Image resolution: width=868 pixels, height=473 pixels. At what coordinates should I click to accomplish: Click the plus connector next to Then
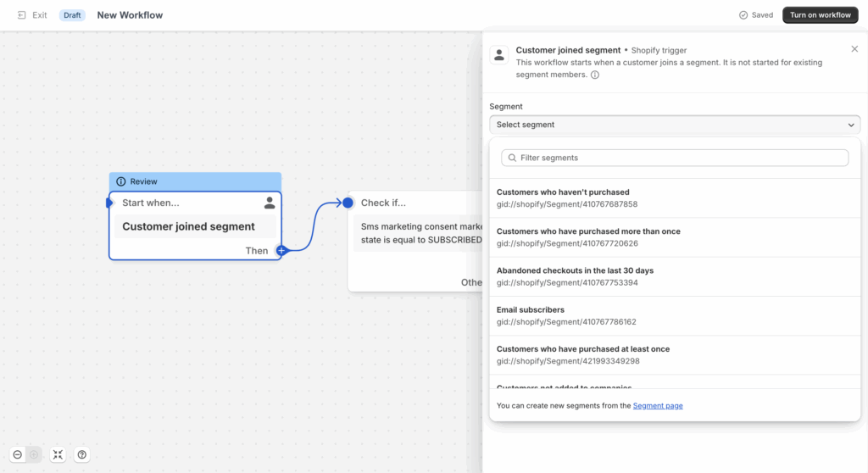point(281,250)
